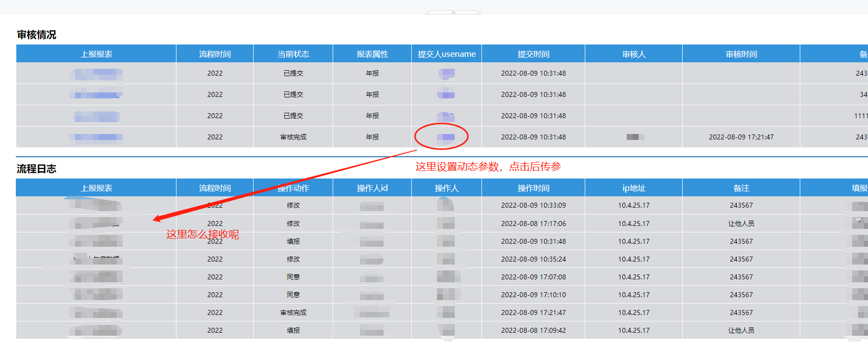Click the 操作人id column header
868x358 pixels.
pos(372,188)
